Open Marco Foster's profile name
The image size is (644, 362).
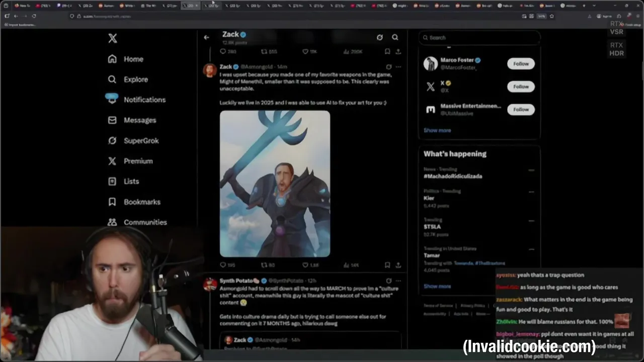(x=457, y=60)
